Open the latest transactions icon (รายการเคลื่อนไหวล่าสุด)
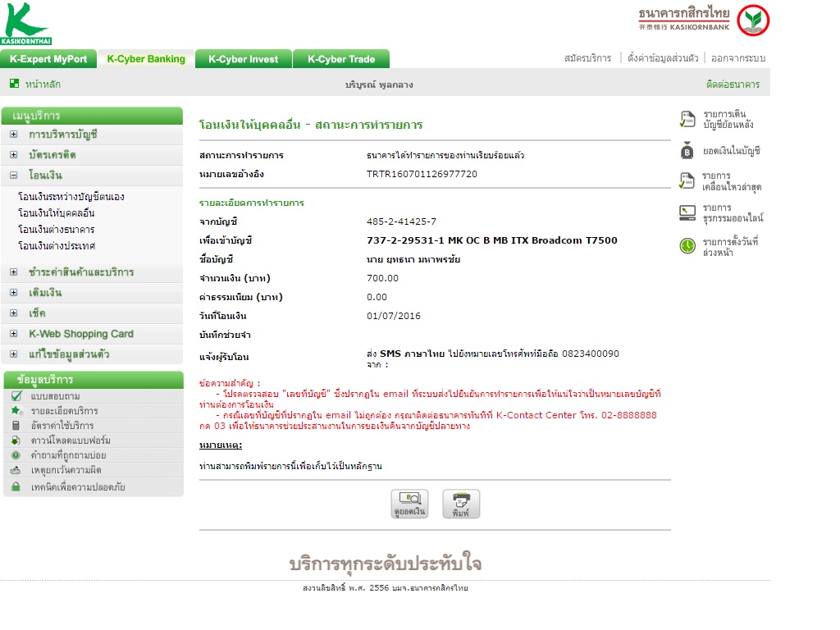 point(687,180)
